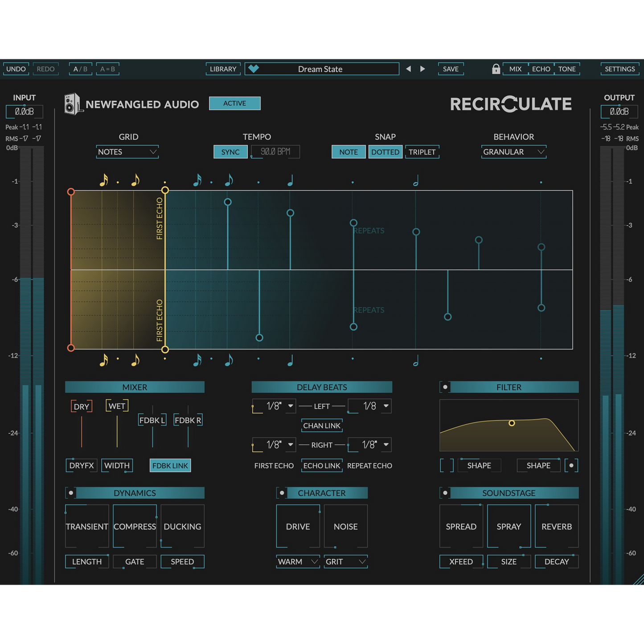644x644 pixels.
Task: Toggle the Soundstage section power button
Action: [x=445, y=492]
